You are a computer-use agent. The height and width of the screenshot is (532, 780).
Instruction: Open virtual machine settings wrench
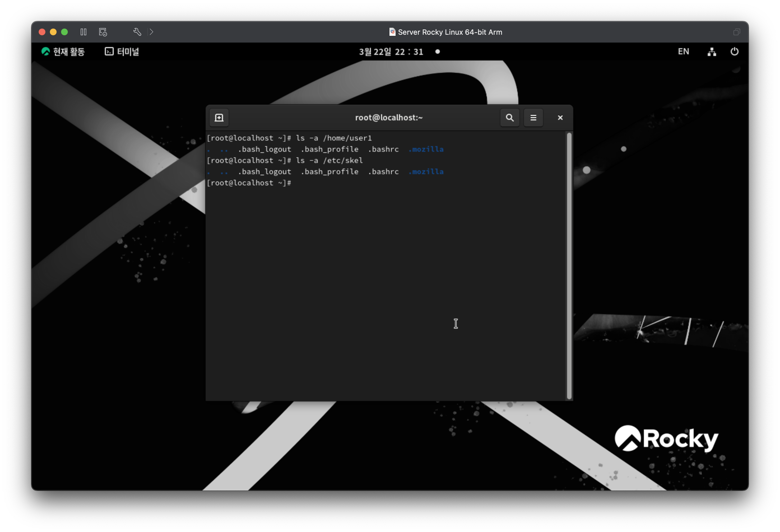(x=137, y=32)
